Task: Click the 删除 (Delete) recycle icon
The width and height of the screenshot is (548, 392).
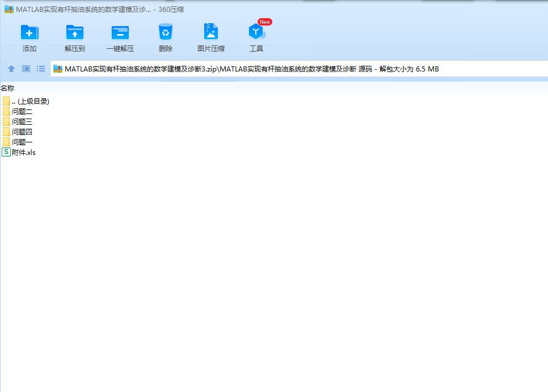Action: coord(166,32)
